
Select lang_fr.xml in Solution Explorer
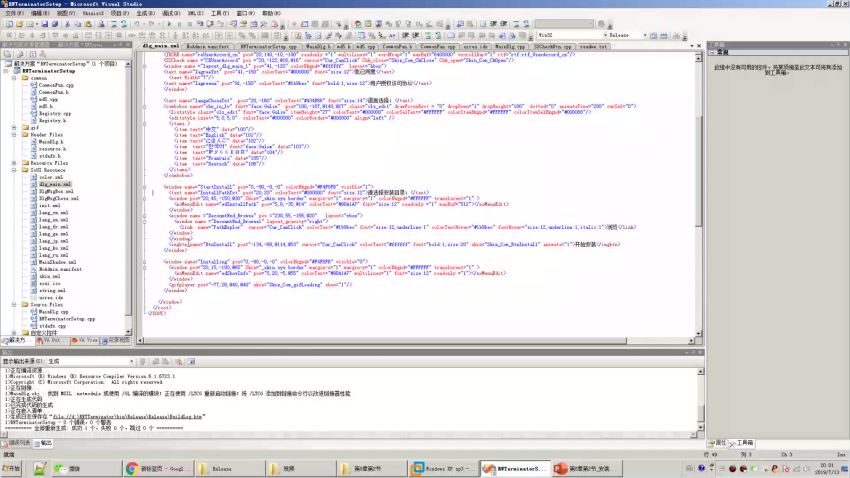tap(53, 227)
